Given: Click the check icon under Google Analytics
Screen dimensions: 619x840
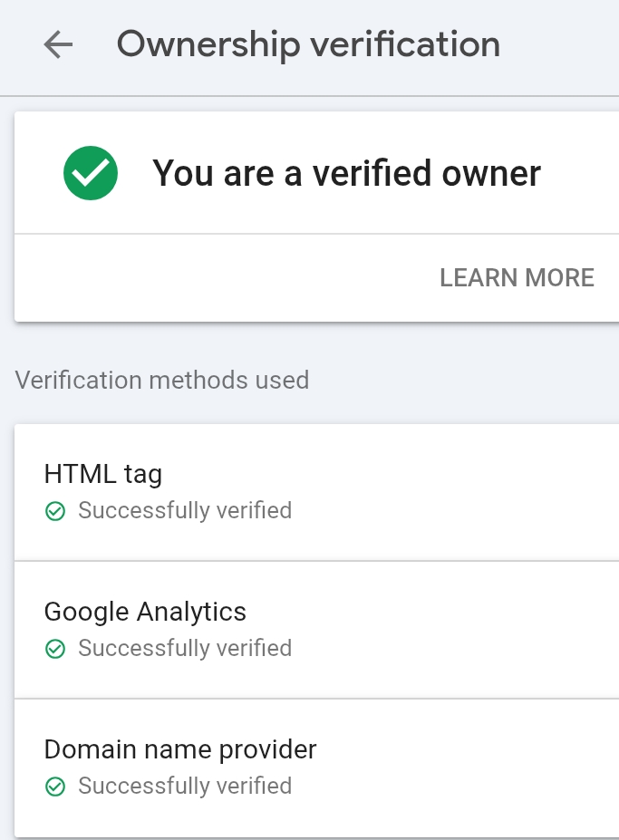Looking at the screenshot, I should (55, 650).
